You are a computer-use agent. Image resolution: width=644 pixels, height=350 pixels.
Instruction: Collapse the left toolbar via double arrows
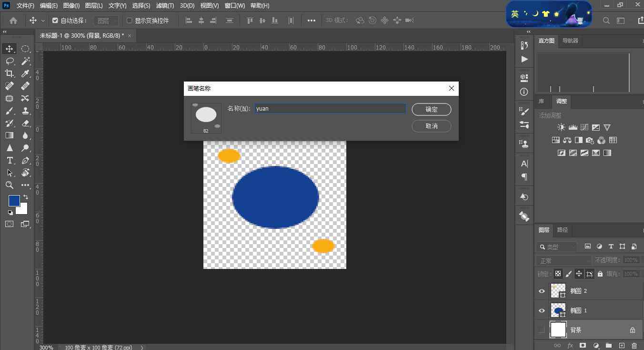coord(5,32)
